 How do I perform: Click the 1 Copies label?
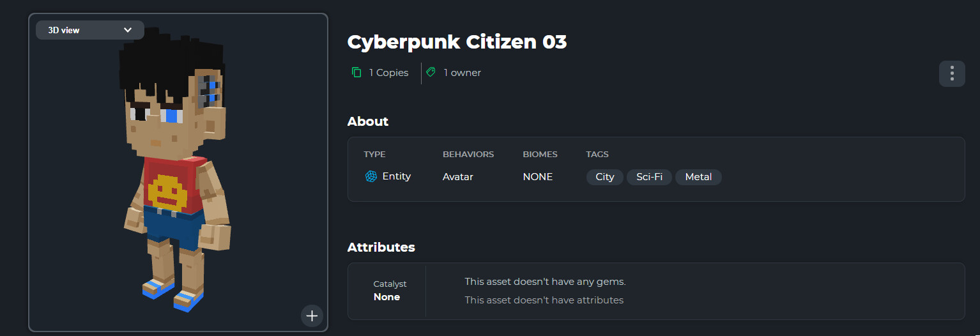tap(388, 73)
